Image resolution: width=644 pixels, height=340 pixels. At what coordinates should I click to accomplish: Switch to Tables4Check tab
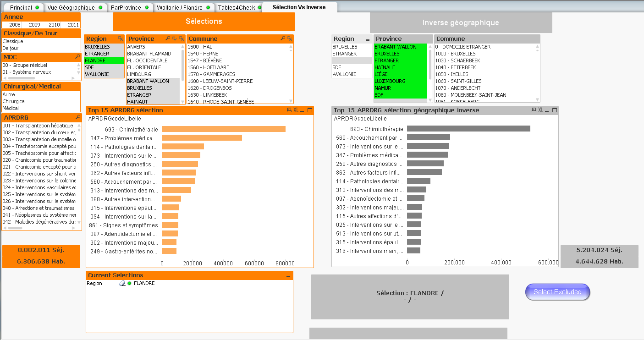point(239,8)
